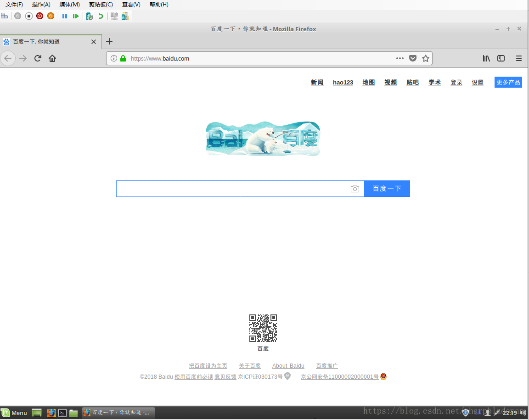Open the 地图 link
The height and width of the screenshot is (420, 529).
click(x=369, y=82)
